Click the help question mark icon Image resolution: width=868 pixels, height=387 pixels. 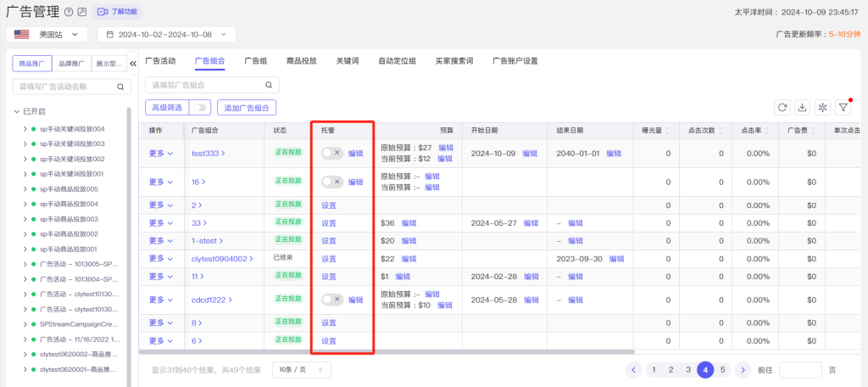pyautogui.click(x=69, y=12)
